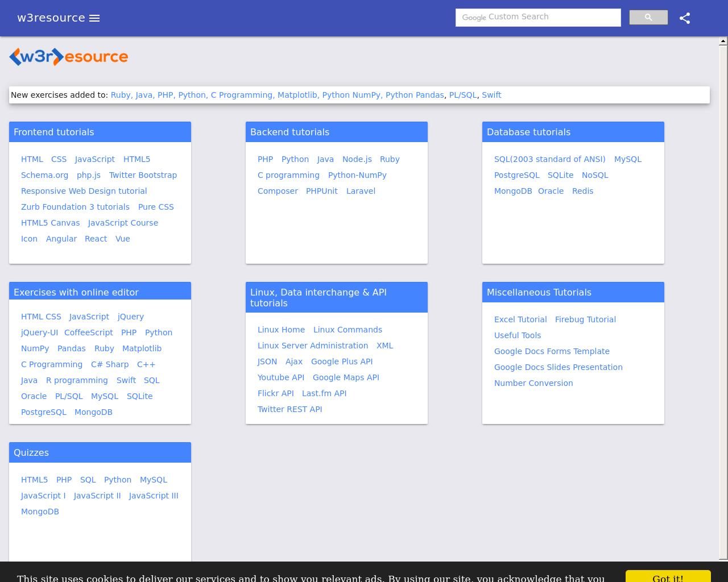Select the C Programming exercises link
Image resolution: width=728 pixels, height=582 pixels.
(52, 364)
